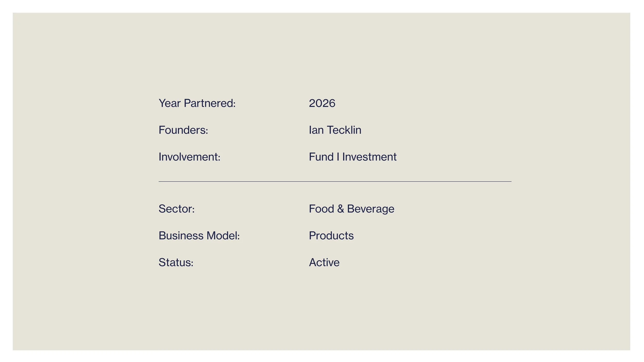
Task: Click the Involvement label
Action: point(189,157)
